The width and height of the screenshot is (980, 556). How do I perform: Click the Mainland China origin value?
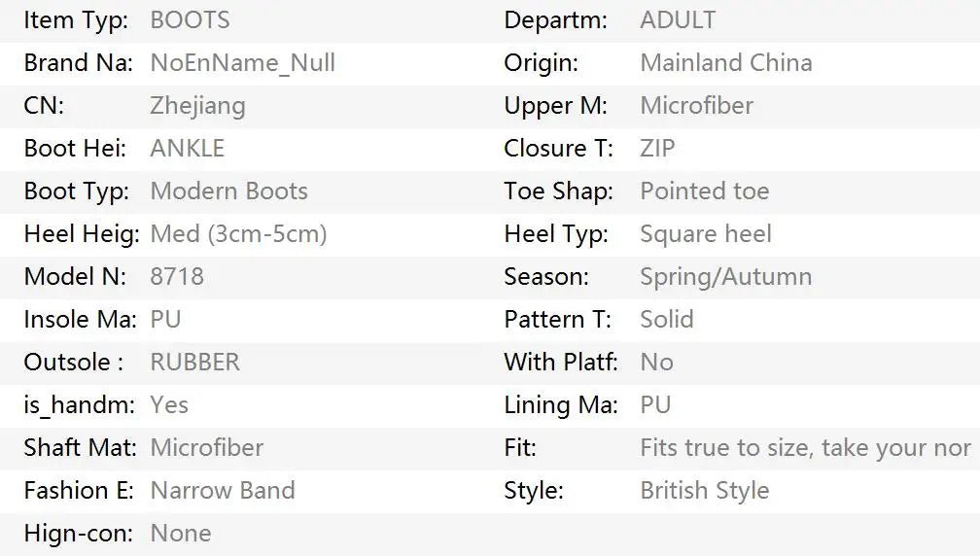point(725,63)
